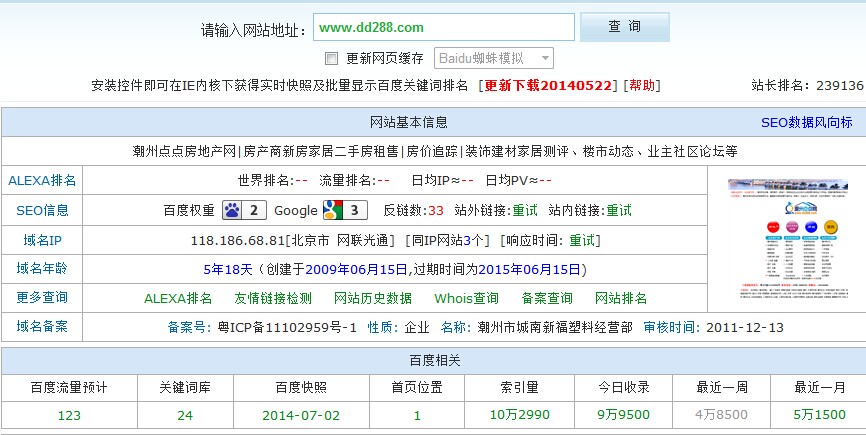Click review date 2011-12-13
This screenshot has width=866, height=435.
point(744,327)
